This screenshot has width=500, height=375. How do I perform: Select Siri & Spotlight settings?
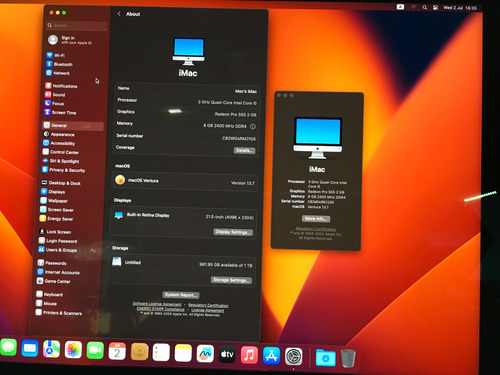61,161
